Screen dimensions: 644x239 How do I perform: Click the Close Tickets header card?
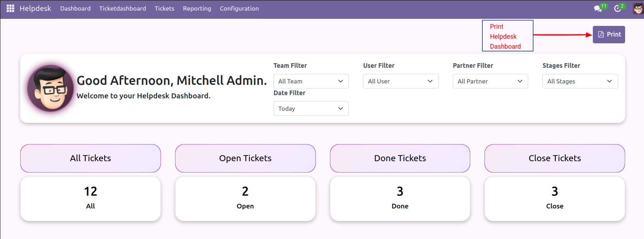tap(555, 158)
